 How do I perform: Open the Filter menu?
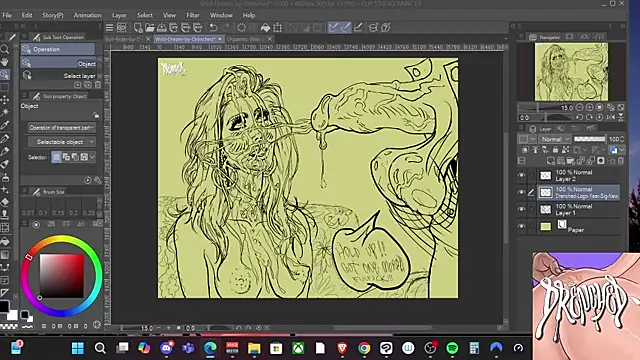tap(193, 15)
